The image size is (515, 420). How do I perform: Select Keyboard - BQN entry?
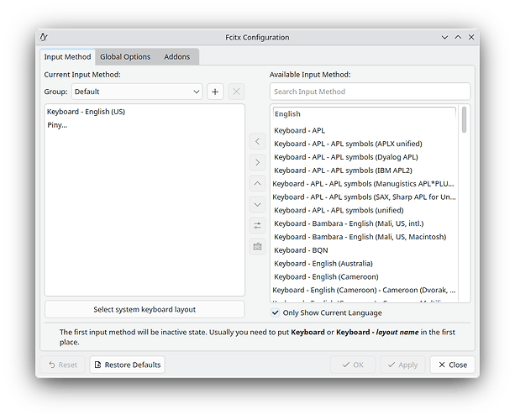(x=365, y=250)
